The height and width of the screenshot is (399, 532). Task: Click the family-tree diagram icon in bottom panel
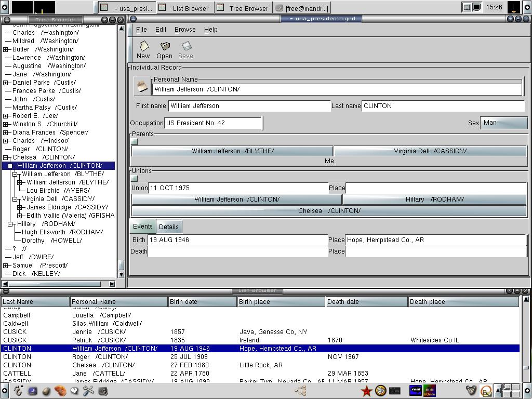pyautogui.click(x=301, y=391)
